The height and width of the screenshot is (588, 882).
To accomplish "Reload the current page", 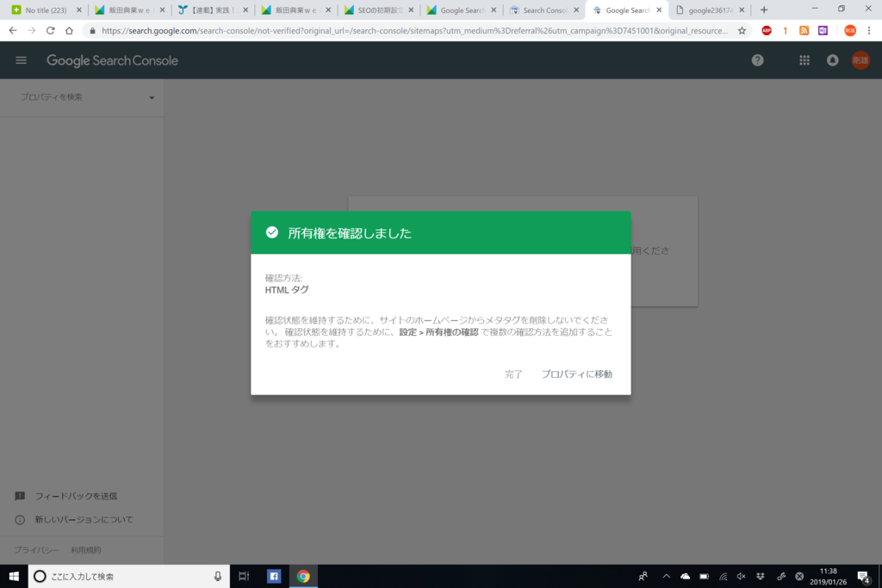I will click(51, 30).
